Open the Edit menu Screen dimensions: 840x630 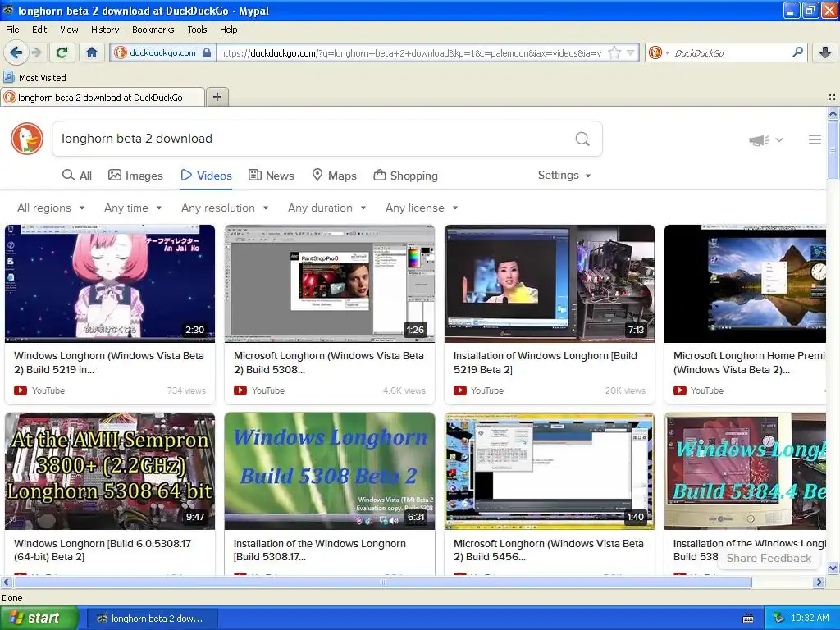tap(39, 30)
